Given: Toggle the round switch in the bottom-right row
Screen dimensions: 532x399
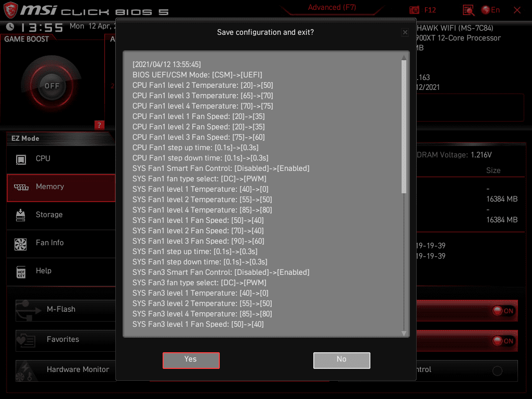Looking at the screenshot, I should 497,371.
